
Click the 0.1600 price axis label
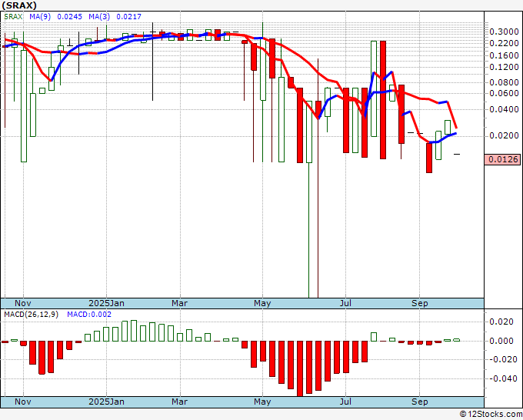tap(504, 55)
